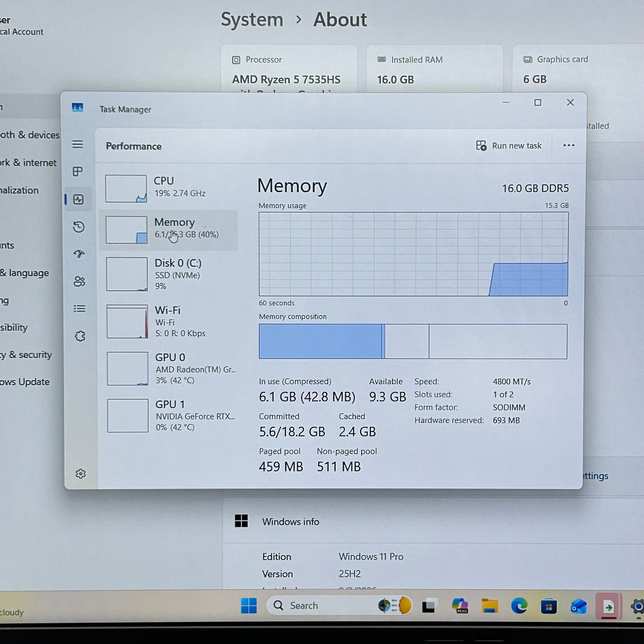The width and height of the screenshot is (644, 644).
Task: Click the CPU mini usage graph thumbnail
Action: point(126,189)
